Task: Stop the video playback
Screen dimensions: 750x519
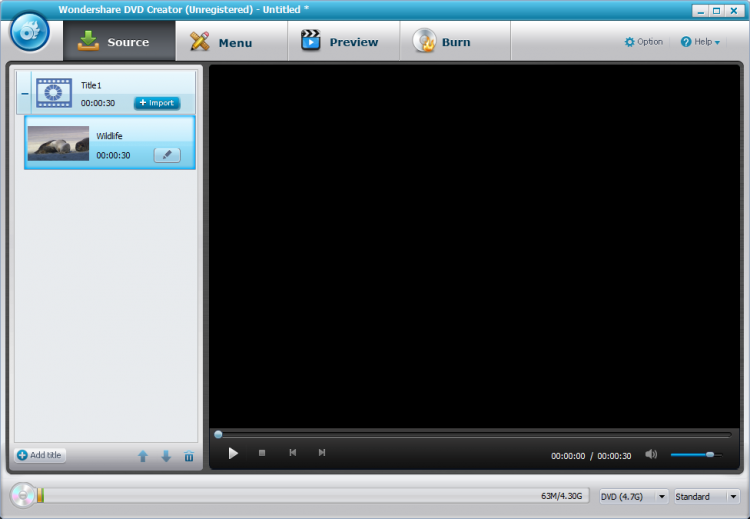Action: point(262,453)
